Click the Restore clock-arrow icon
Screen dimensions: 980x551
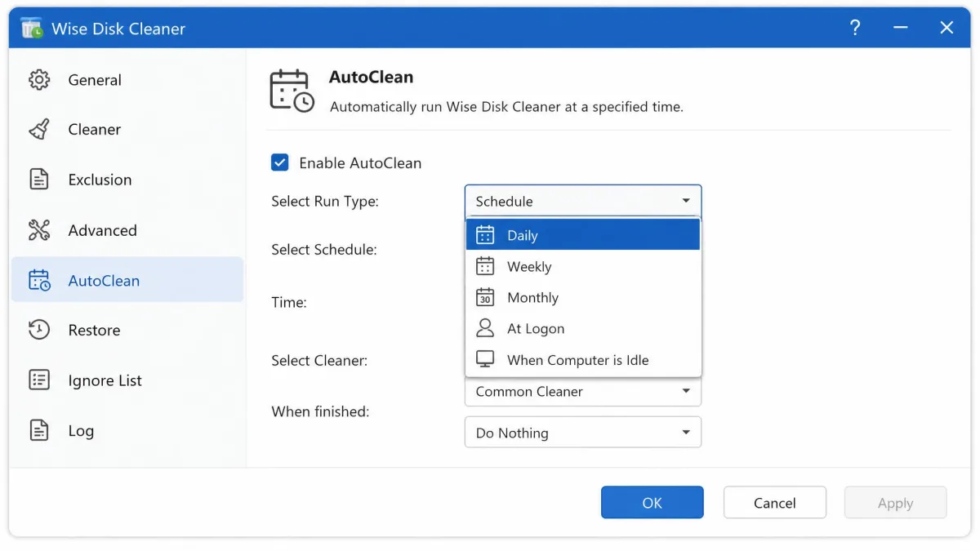pos(39,330)
